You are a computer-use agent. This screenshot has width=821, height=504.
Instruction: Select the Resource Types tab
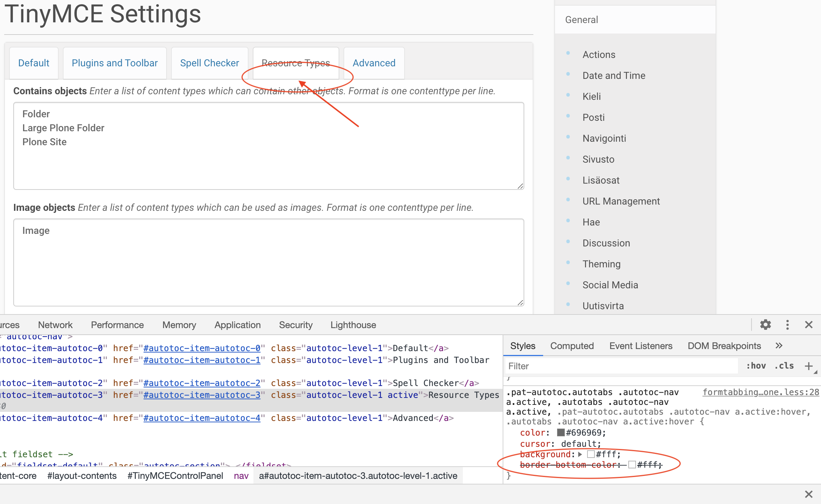296,63
